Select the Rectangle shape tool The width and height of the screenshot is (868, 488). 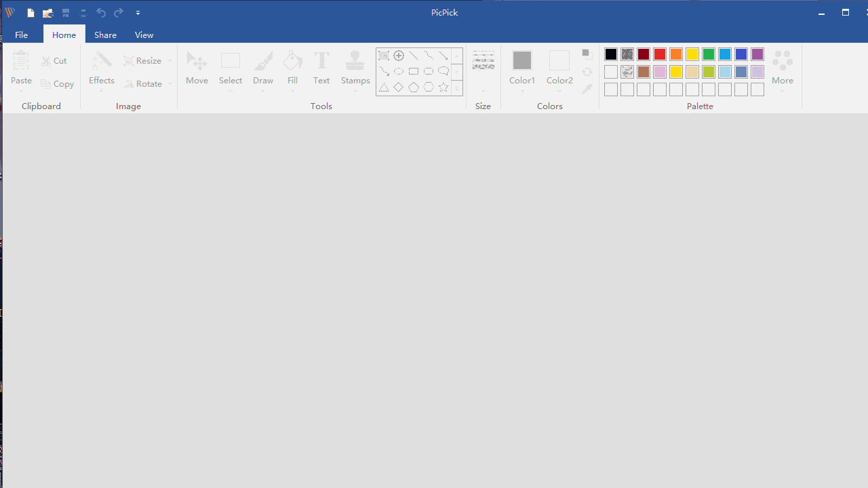[414, 71]
